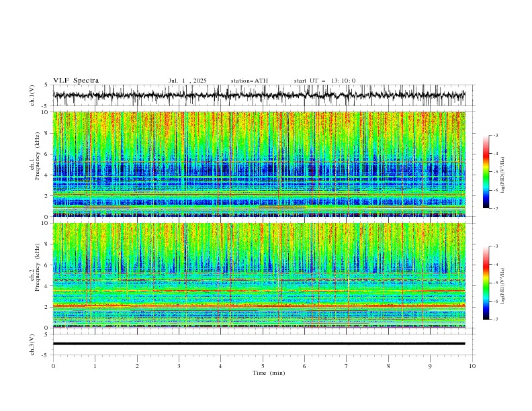Click the lower color scale bar beside ch.2
This screenshot has width=532, height=411.
click(x=486, y=283)
